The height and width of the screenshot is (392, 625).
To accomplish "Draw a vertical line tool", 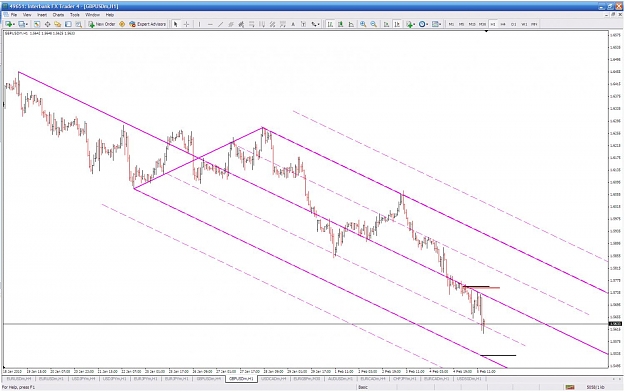I will [x=200, y=24].
